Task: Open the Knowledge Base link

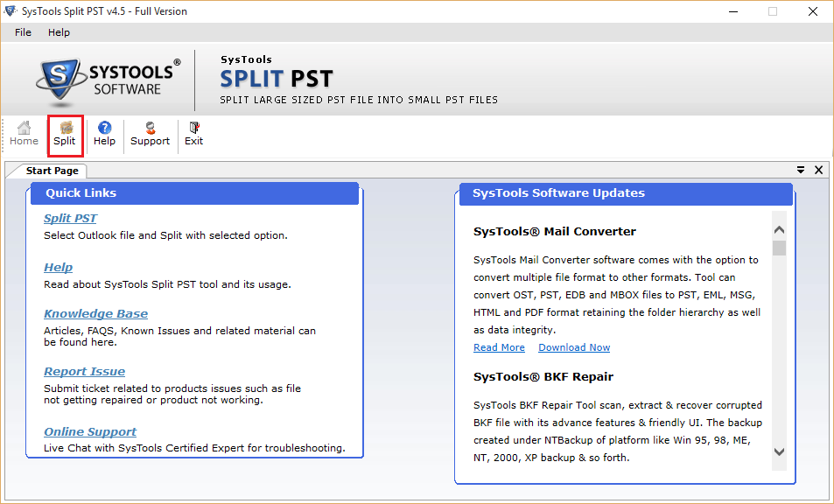Action: (x=95, y=313)
